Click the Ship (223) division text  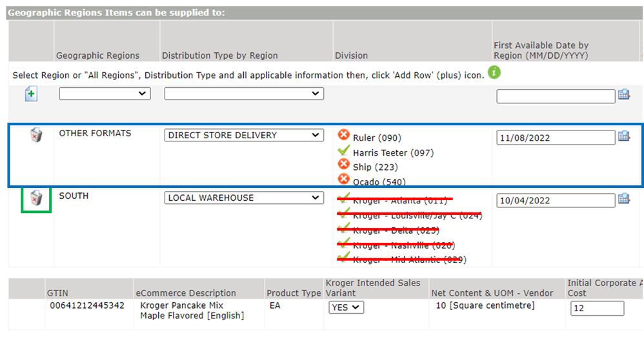click(376, 167)
